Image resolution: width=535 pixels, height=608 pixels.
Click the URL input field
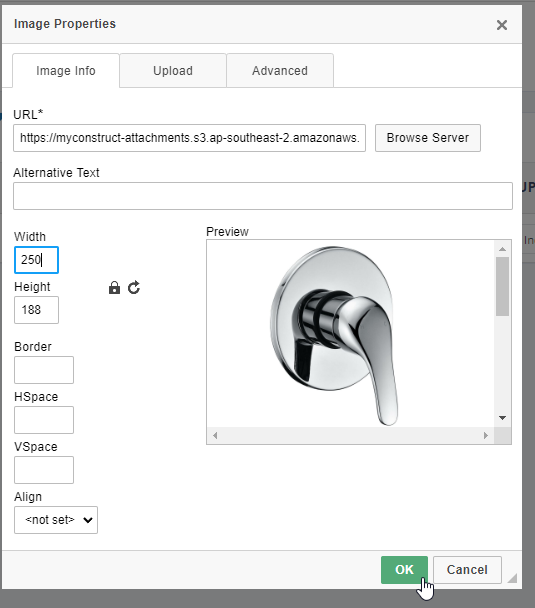[x=190, y=138]
